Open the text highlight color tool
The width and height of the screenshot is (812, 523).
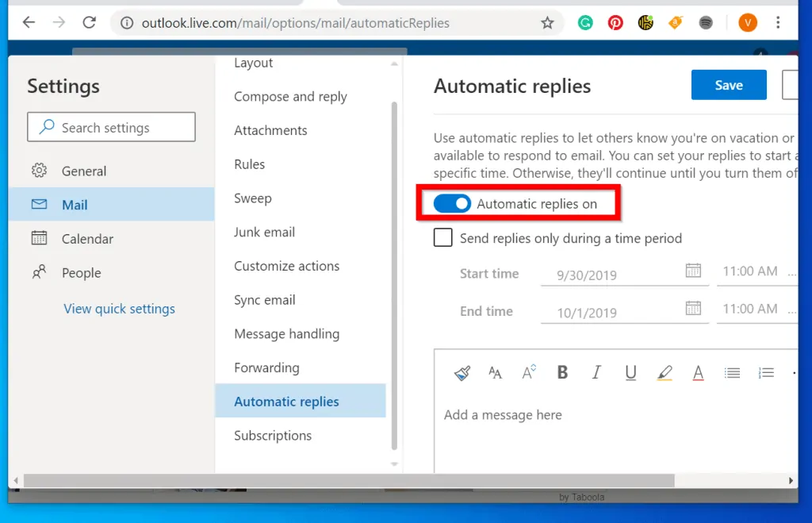tap(665, 373)
